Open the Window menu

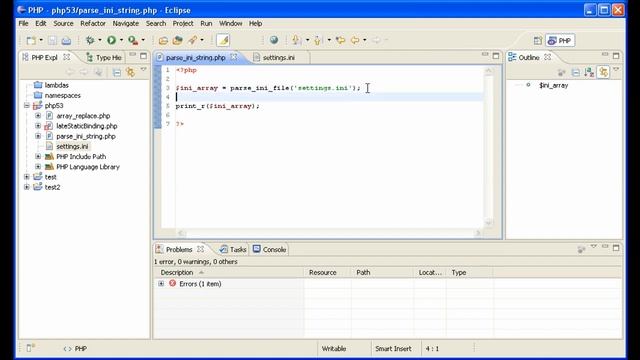point(231,24)
